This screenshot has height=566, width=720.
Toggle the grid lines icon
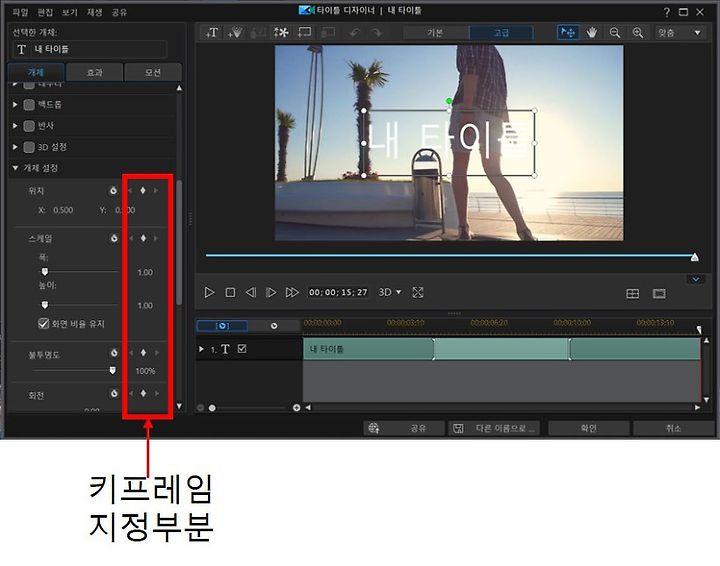click(633, 294)
